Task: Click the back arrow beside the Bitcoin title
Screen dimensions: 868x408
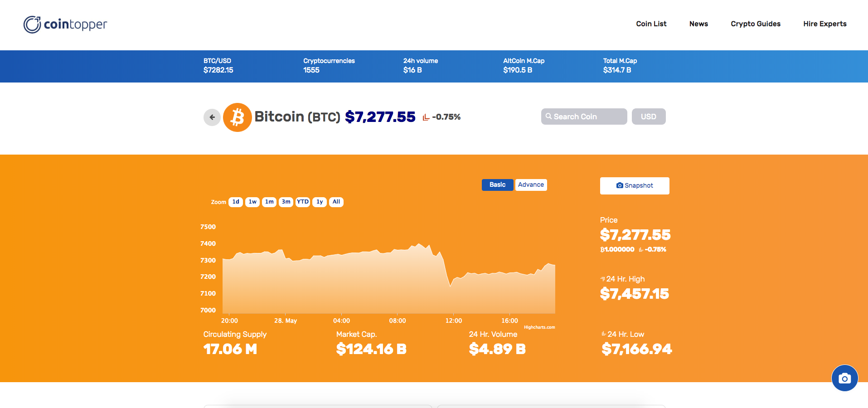Action: click(x=212, y=117)
